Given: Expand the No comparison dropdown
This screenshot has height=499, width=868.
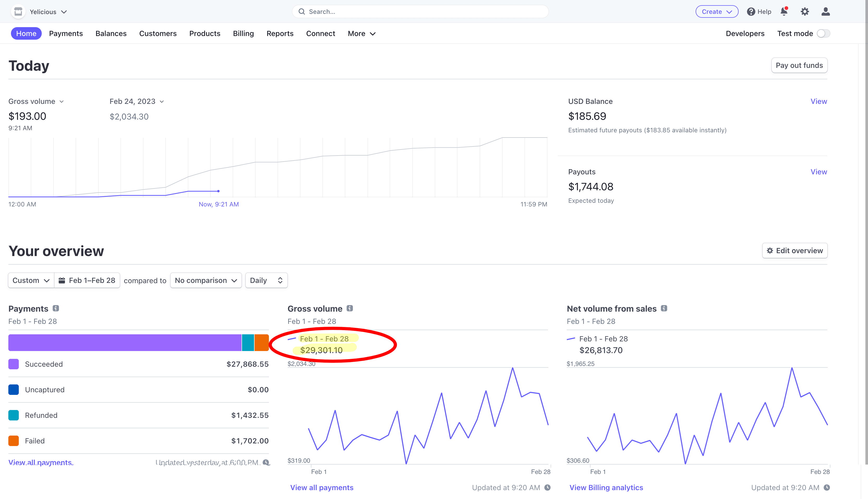Looking at the screenshot, I should coord(206,280).
